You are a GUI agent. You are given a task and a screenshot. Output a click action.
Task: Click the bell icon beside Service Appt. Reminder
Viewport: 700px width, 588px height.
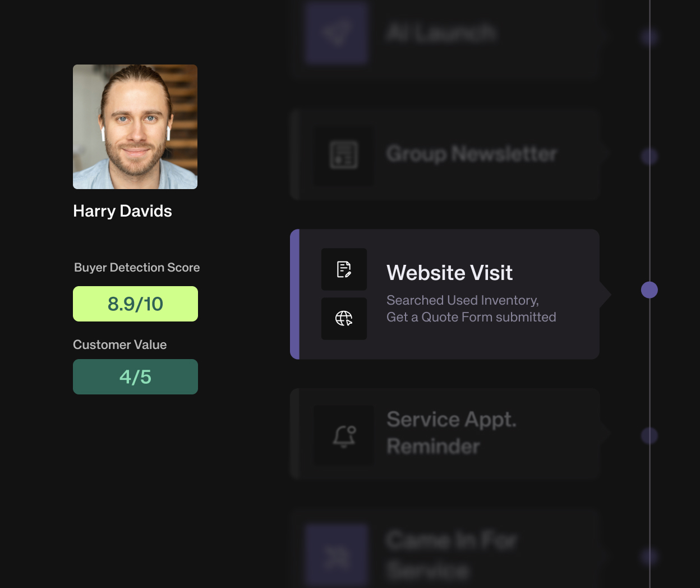point(344,435)
